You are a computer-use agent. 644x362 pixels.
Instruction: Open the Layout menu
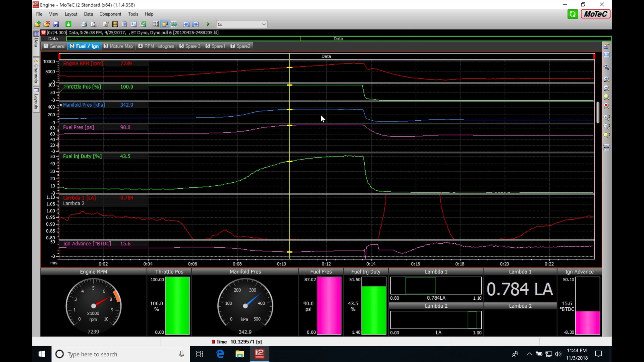(x=71, y=14)
